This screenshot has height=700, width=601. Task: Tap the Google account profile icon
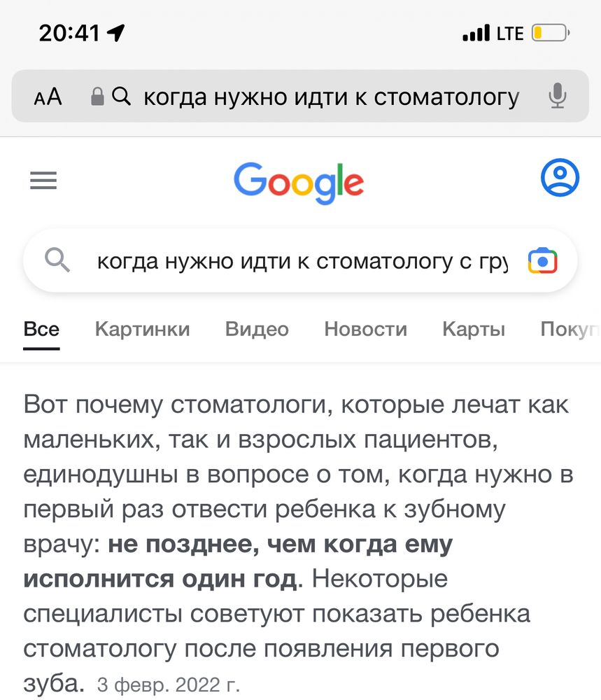(558, 178)
